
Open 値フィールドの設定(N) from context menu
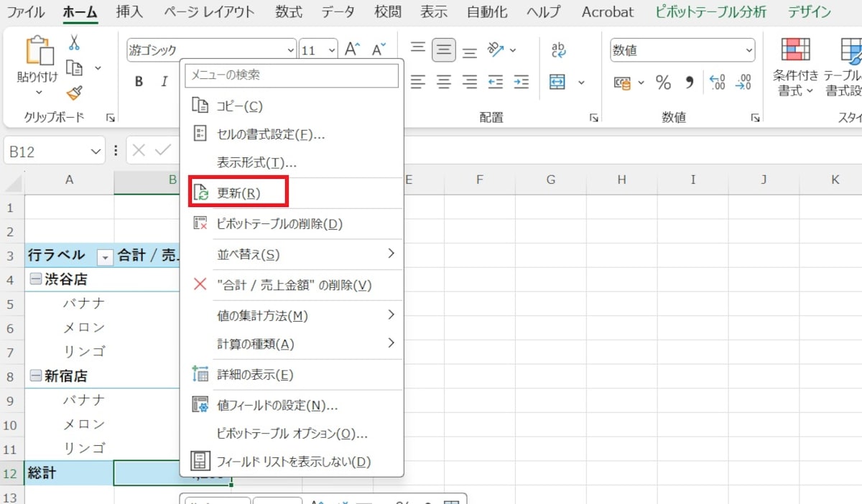[x=277, y=406]
